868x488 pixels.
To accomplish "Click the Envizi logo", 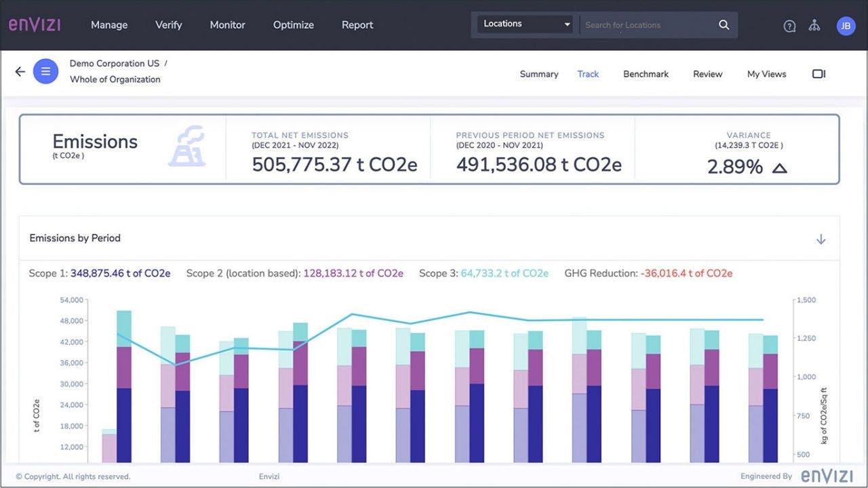I will 35,24.
